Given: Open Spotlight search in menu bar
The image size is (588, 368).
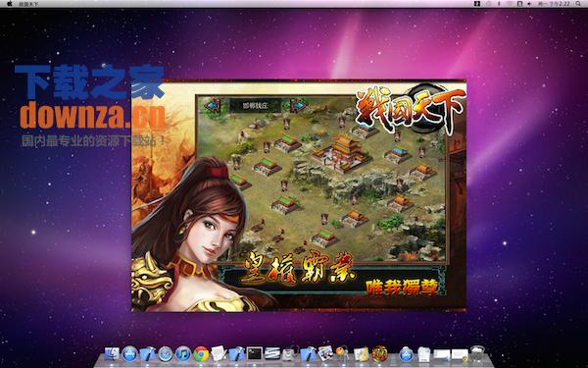Looking at the screenshot, I should pos(578,4).
